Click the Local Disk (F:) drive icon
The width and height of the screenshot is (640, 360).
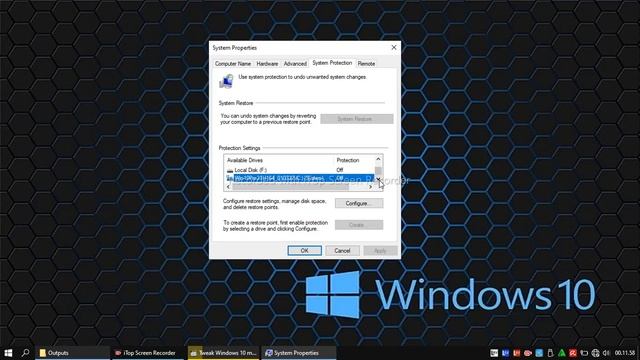(x=230, y=170)
